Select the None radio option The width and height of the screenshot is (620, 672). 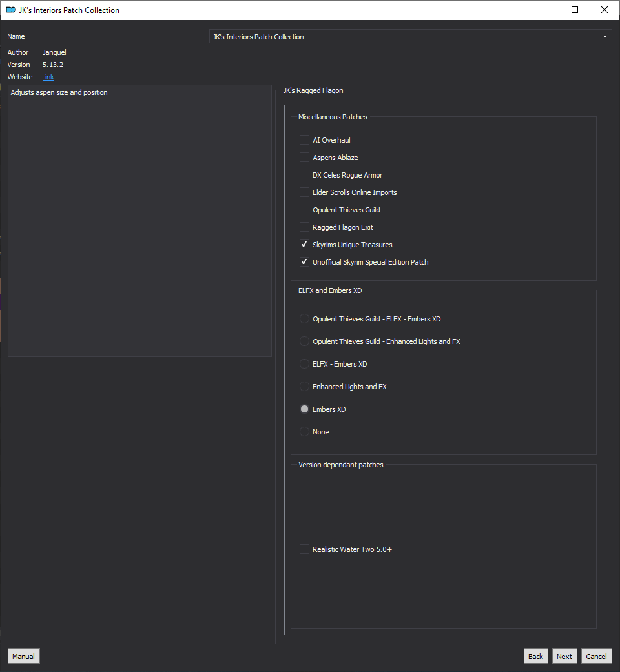click(x=304, y=432)
